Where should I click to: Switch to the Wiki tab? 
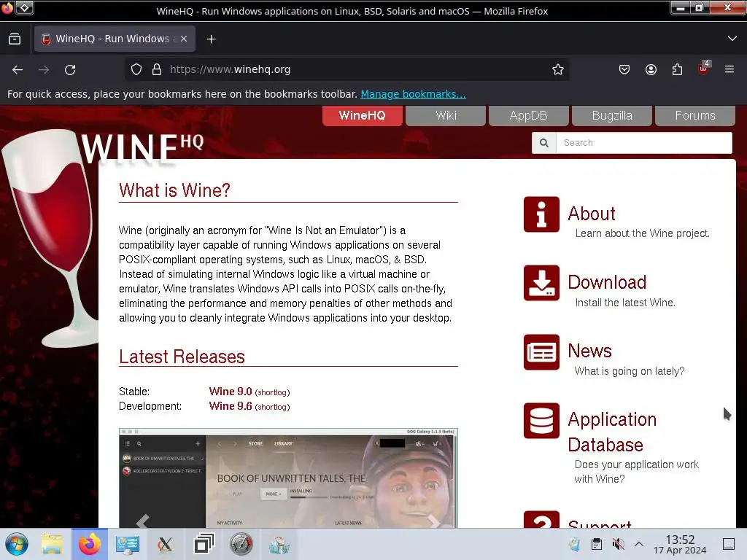pos(446,116)
